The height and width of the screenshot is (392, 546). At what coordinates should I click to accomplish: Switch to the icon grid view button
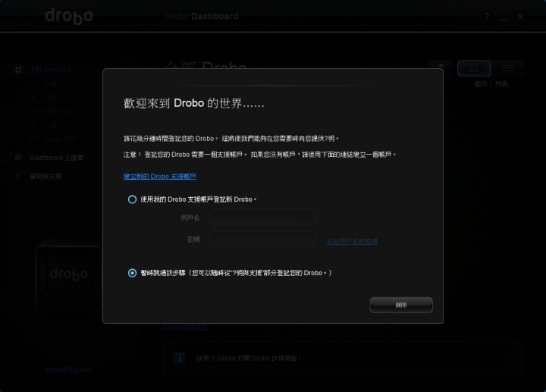[x=473, y=68]
